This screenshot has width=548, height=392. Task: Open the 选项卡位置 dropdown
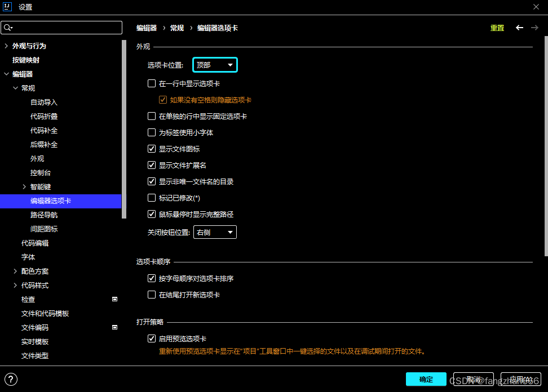[215, 65]
